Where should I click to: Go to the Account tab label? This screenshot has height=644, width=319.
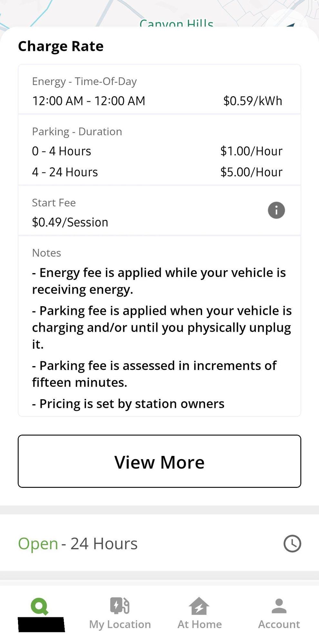click(x=279, y=624)
